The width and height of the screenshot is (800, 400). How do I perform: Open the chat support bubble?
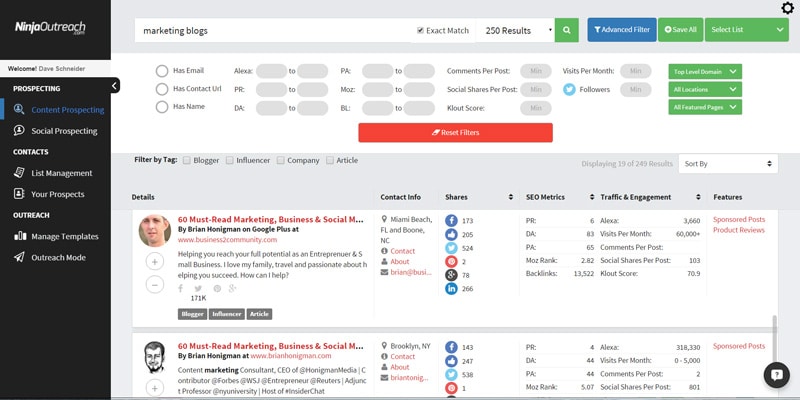point(777,376)
